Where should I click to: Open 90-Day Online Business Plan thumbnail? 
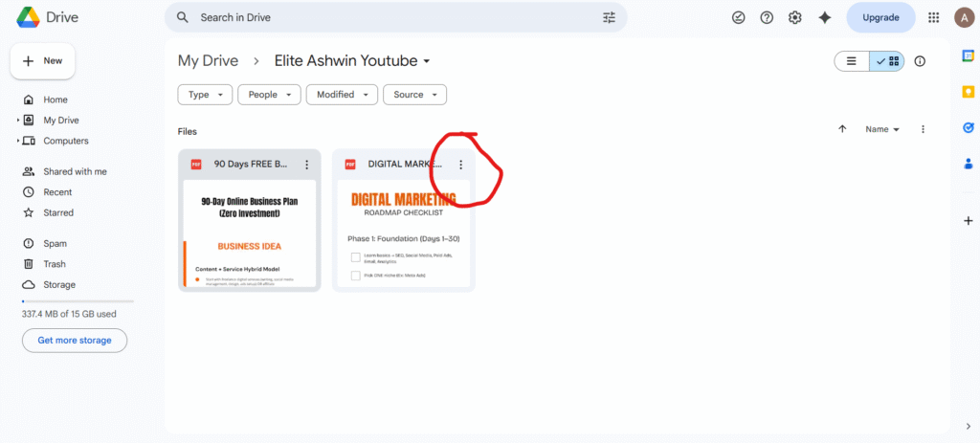pos(249,233)
